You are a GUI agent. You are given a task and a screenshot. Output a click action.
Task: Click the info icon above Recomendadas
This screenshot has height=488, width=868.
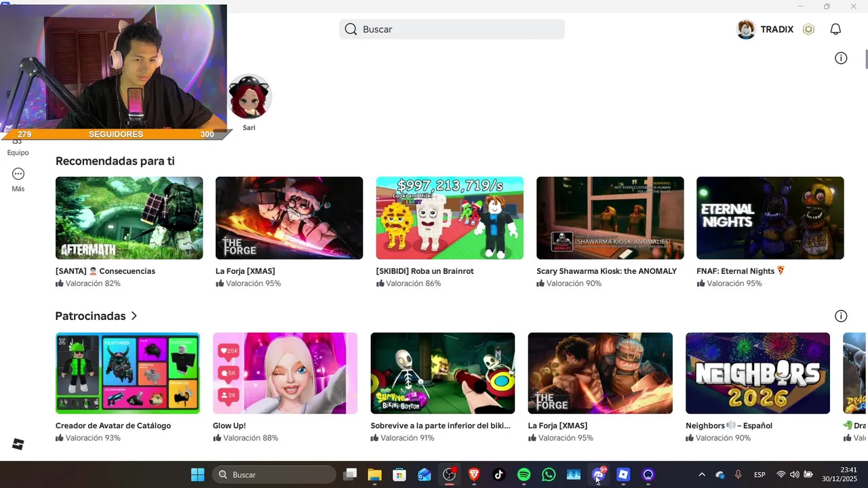click(x=841, y=58)
